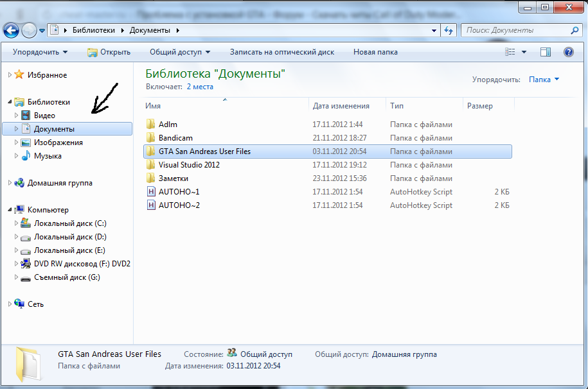Click the search Documents input field

pos(516,30)
